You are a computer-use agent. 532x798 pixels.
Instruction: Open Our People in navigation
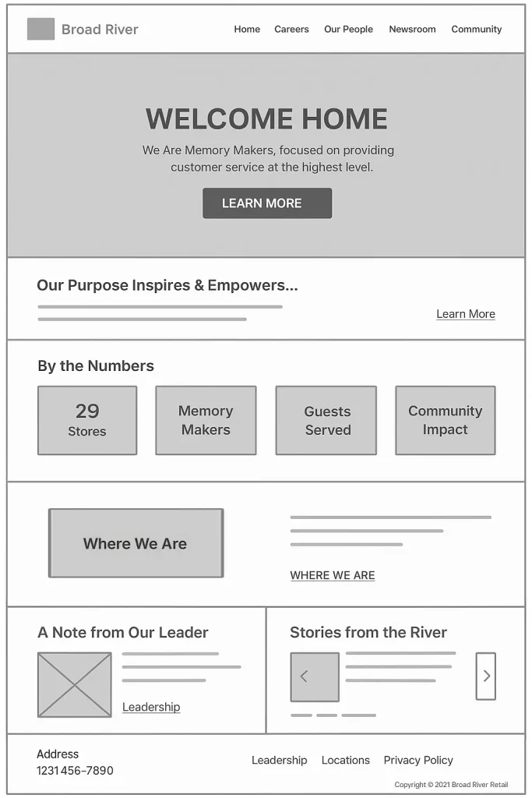pos(348,29)
